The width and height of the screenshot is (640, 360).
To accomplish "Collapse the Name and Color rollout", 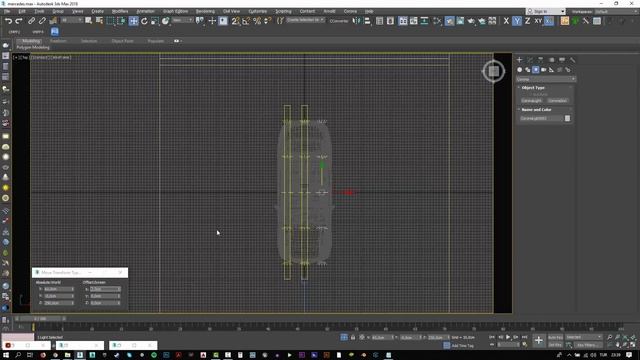I will click(x=536, y=110).
